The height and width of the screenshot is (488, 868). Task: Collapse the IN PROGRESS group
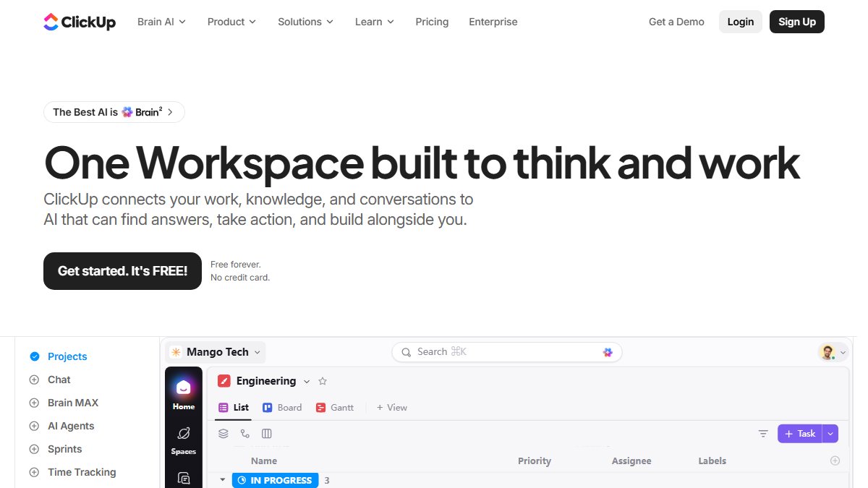click(223, 480)
